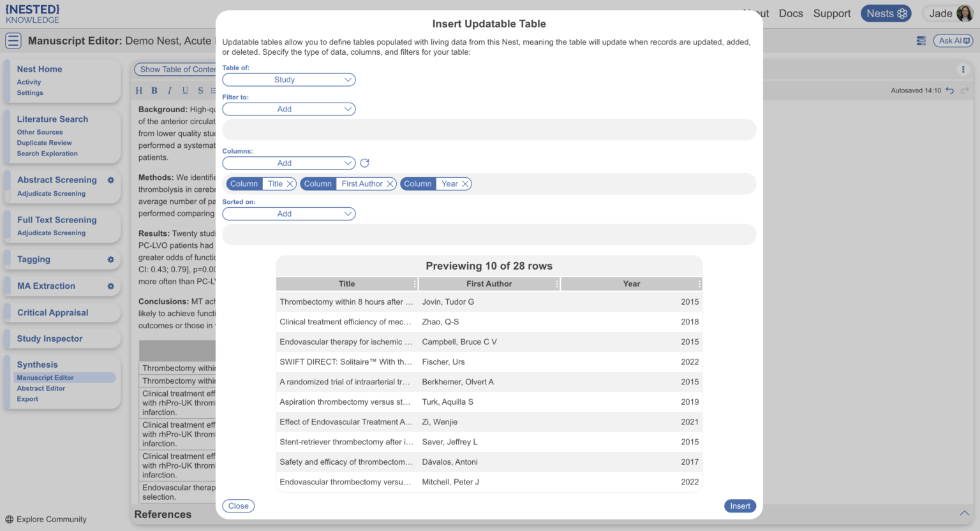This screenshot has height=531, width=980.
Task: Remove the Title column chip
Action: pyautogui.click(x=290, y=184)
